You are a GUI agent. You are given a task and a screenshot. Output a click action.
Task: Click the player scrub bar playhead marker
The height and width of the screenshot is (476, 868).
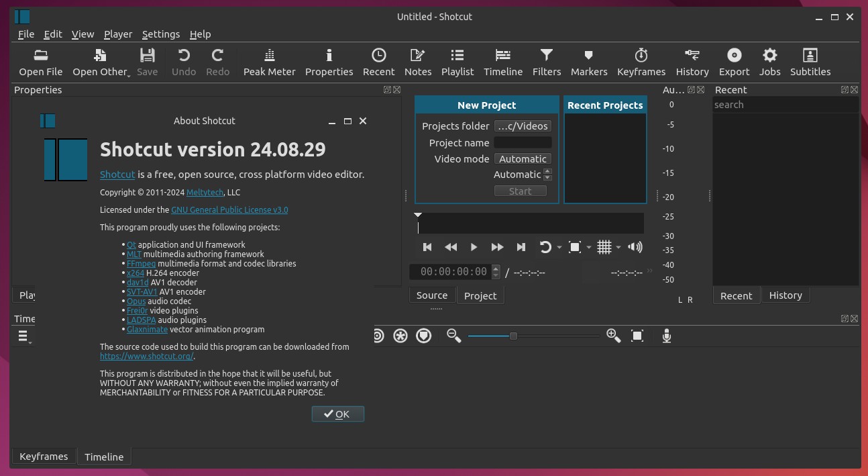[x=418, y=216]
